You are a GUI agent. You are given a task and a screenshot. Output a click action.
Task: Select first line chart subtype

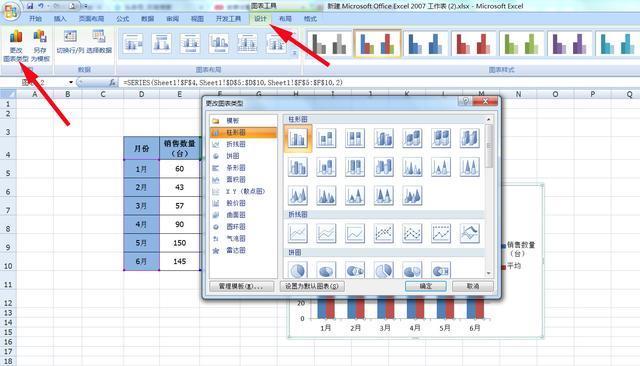[298, 234]
